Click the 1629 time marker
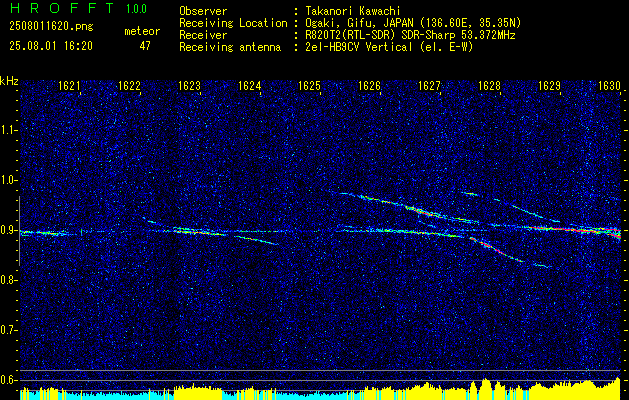 point(549,85)
